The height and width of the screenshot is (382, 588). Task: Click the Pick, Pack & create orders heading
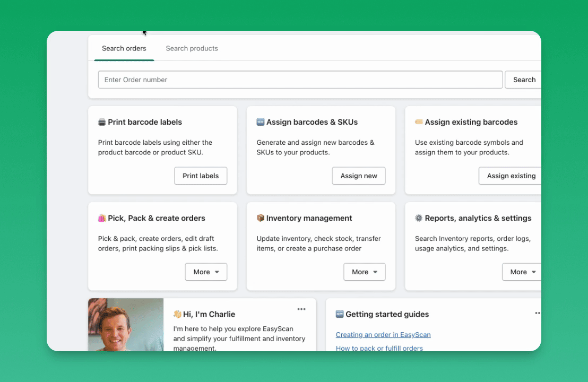[157, 218]
